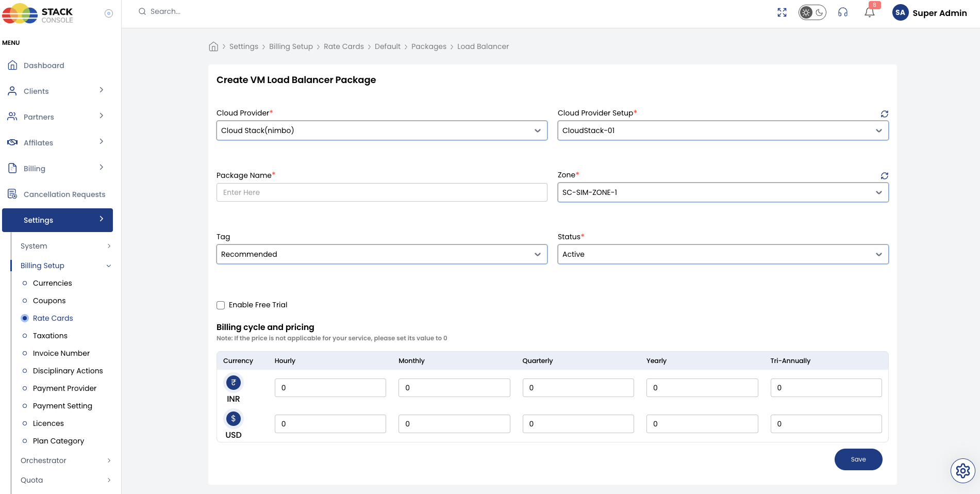Expand the Affiliates submenu chevron
Viewport: 980px width, 494px height.
pyautogui.click(x=102, y=142)
